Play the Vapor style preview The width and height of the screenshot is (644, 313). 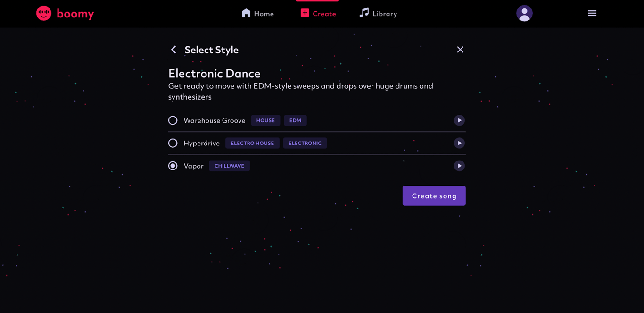[459, 166]
